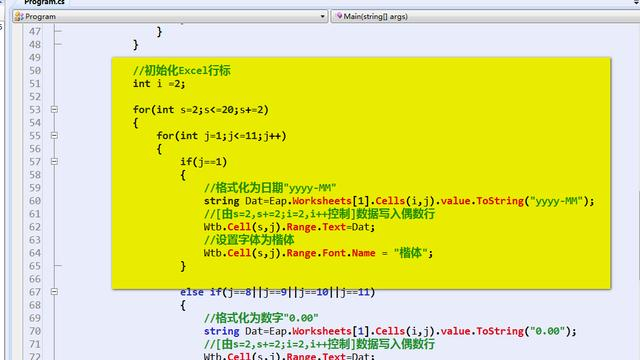Click the Program class icon in navigation bar
The width and height of the screenshot is (640, 360).
pos(19,17)
